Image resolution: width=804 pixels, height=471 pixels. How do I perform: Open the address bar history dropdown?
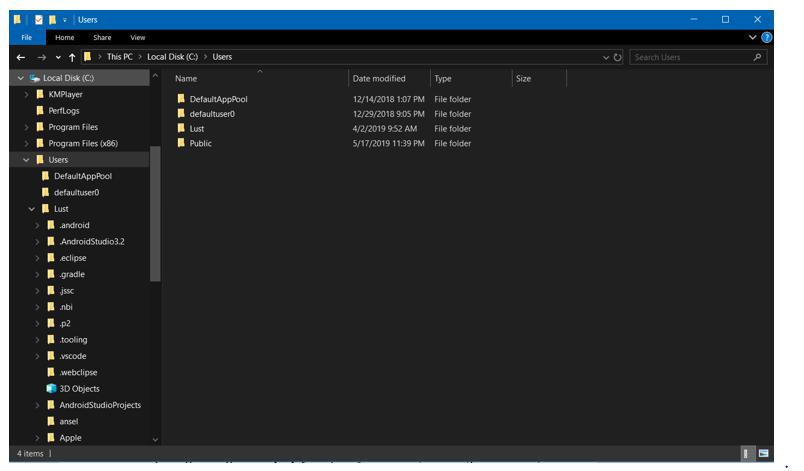[x=605, y=57]
